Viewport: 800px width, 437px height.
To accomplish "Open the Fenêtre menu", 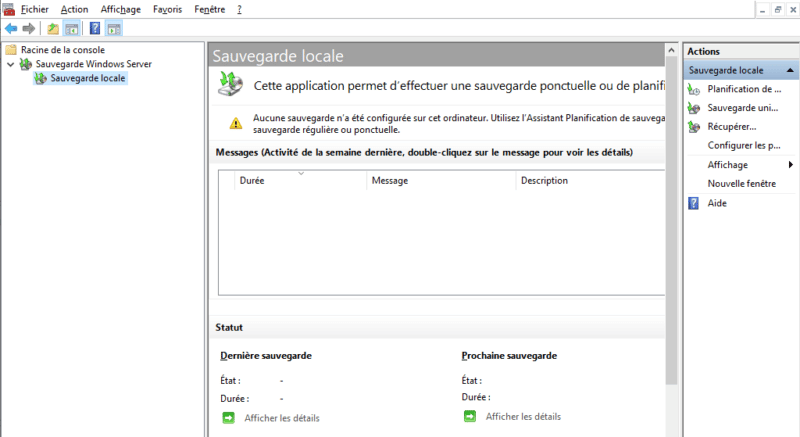I will pos(210,9).
